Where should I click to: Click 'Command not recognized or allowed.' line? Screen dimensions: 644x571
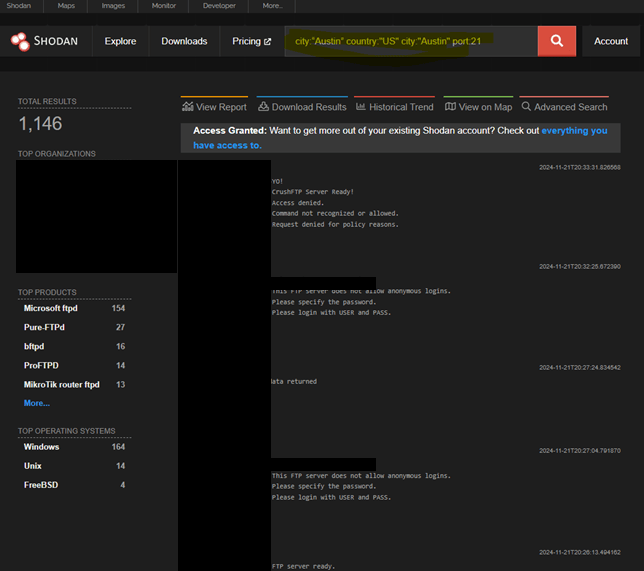tap(335, 214)
